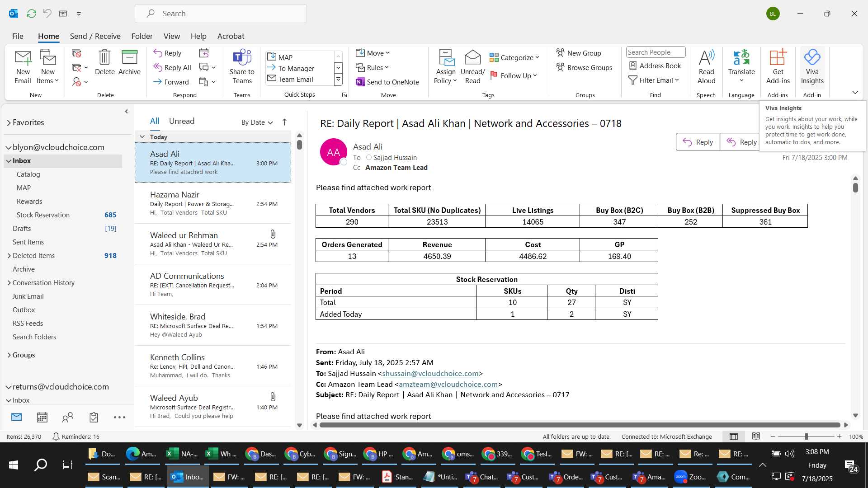Switch to Mail view icon
Screen dimensions: 868x488
click(x=16, y=417)
